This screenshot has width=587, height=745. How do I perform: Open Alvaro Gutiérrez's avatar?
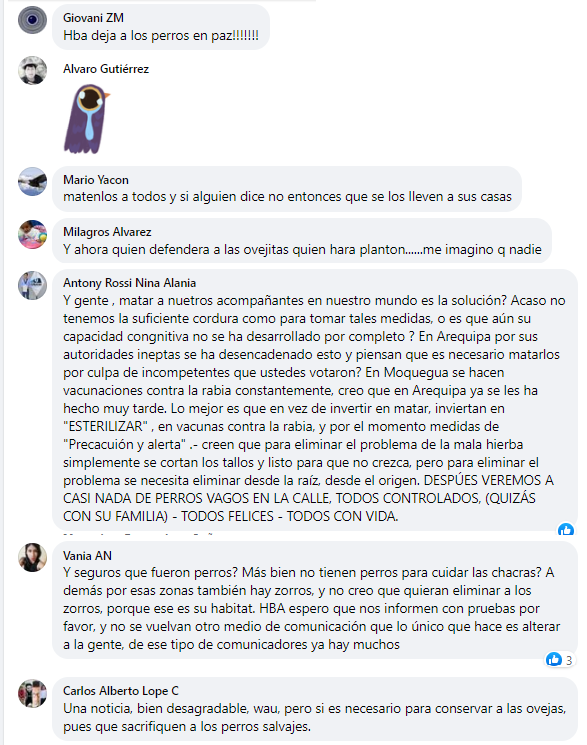click(32, 70)
